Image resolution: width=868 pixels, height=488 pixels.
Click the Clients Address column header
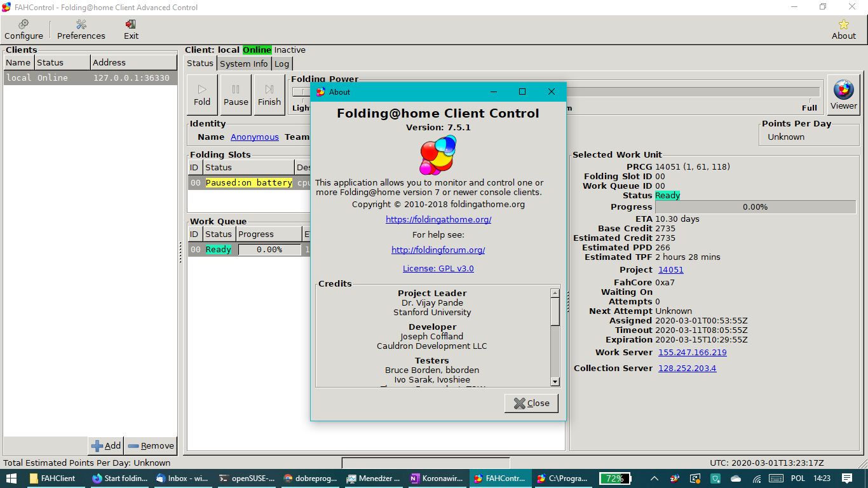point(133,62)
